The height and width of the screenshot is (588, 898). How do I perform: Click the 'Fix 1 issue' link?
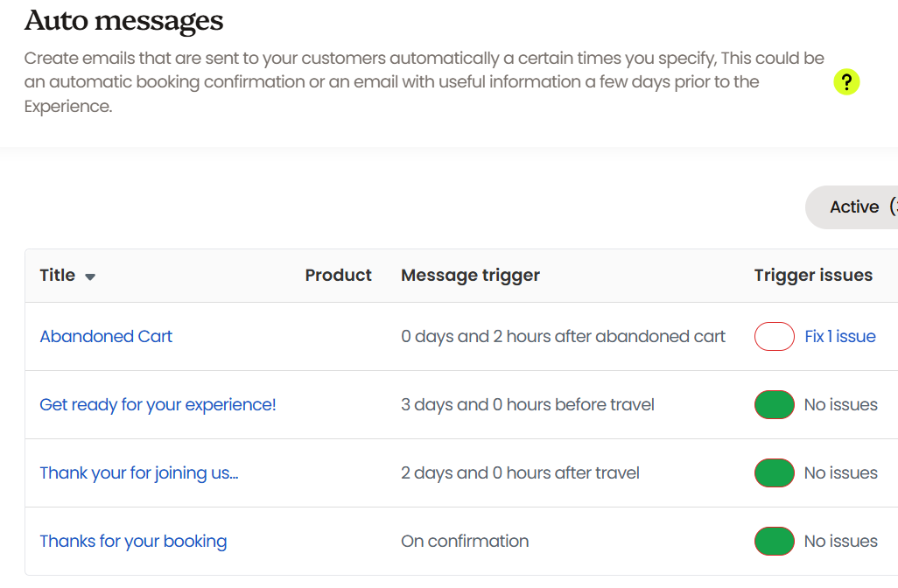pyautogui.click(x=839, y=337)
